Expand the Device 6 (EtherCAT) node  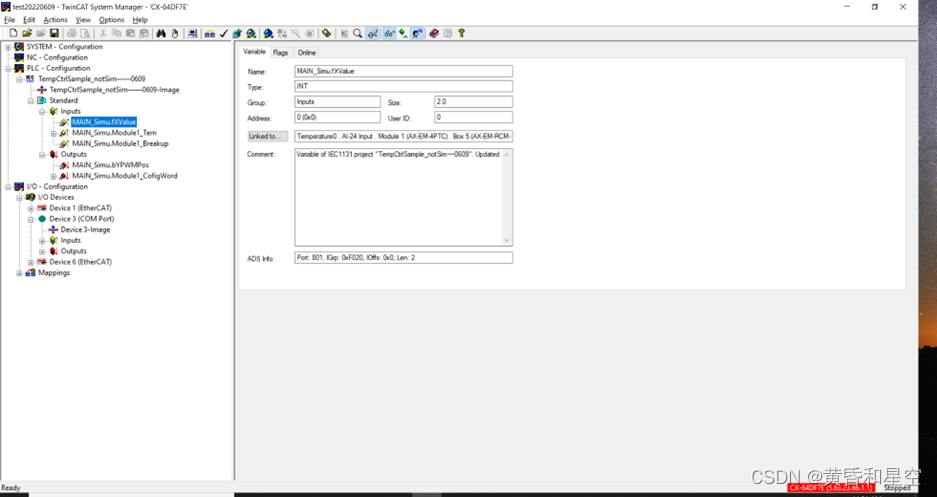30,262
